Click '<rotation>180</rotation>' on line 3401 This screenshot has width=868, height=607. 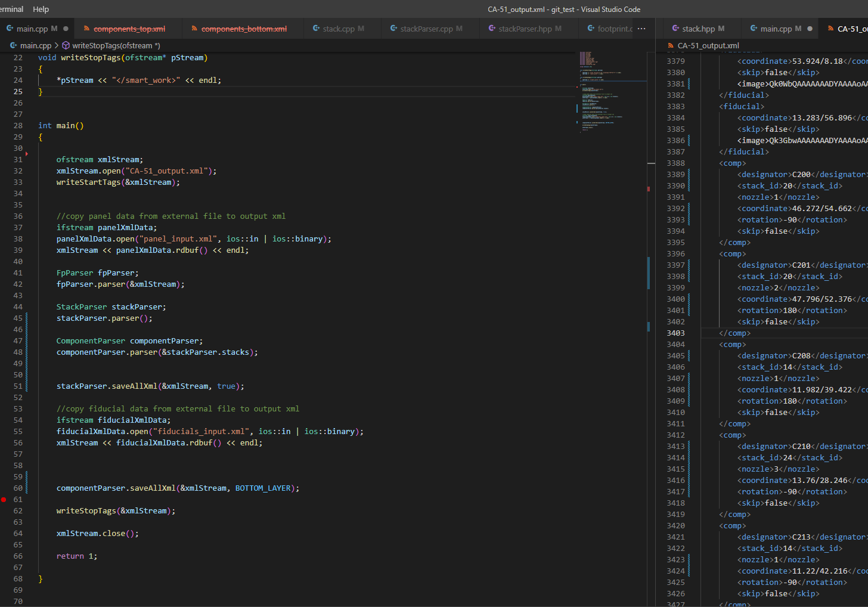[x=792, y=310]
